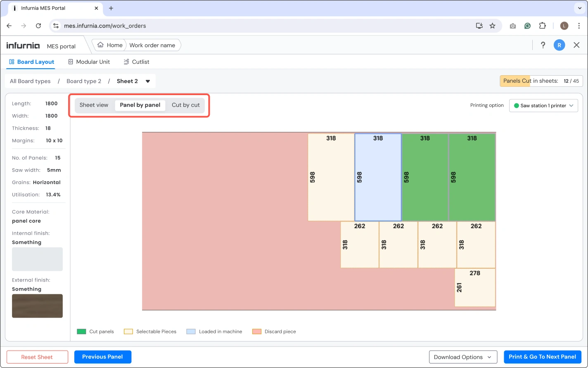The image size is (588, 368).
Task: Click the Reset Sheet button
Action: (x=37, y=357)
